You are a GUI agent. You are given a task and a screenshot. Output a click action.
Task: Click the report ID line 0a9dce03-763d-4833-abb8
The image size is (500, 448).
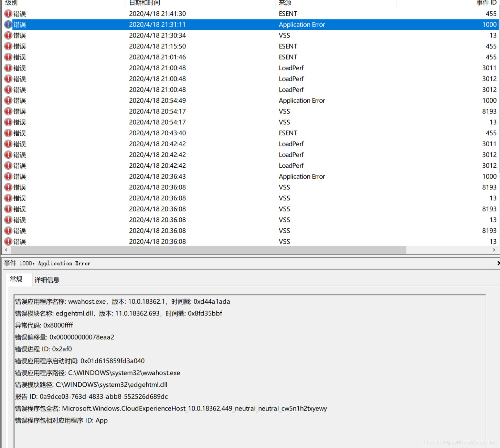coord(91,397)
